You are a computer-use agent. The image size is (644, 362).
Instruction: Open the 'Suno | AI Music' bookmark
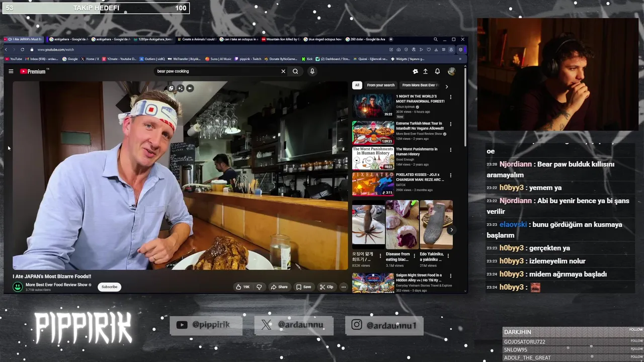point(218,59)
